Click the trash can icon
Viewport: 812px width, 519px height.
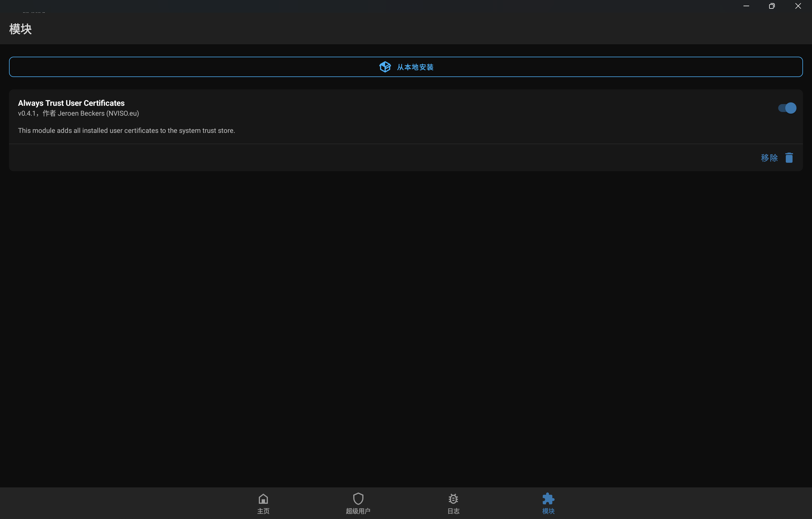coord(789,158)
